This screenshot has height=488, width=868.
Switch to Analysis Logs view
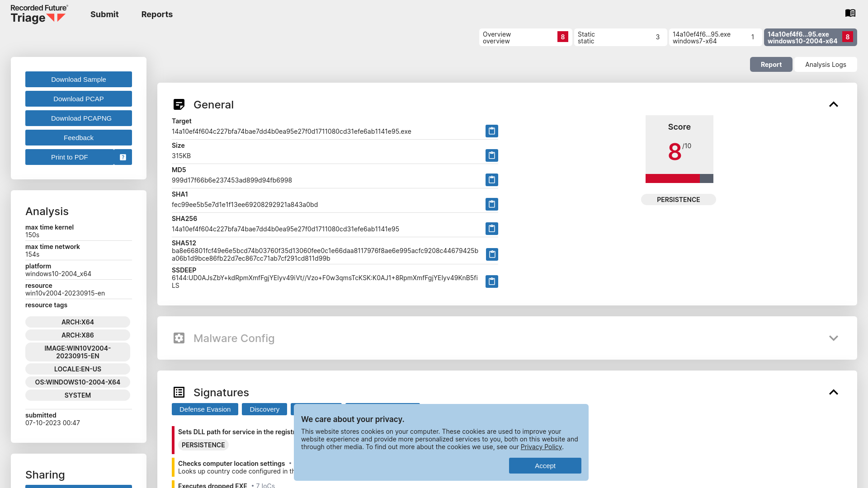826,64
